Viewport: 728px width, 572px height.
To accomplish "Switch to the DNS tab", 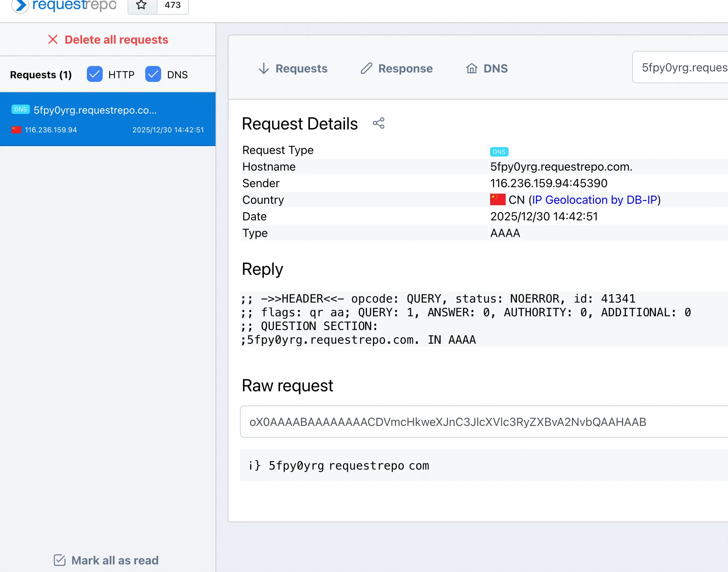I will tap(495, 69).
